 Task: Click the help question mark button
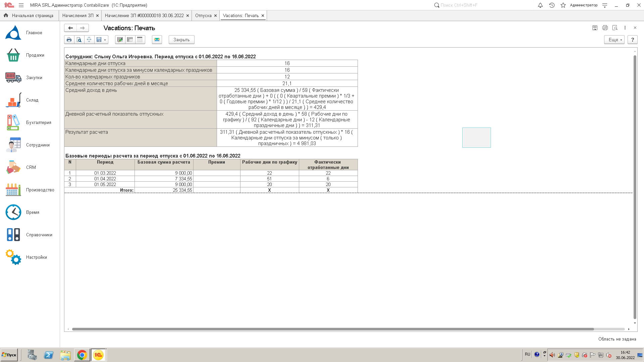[x=633, y=40]
